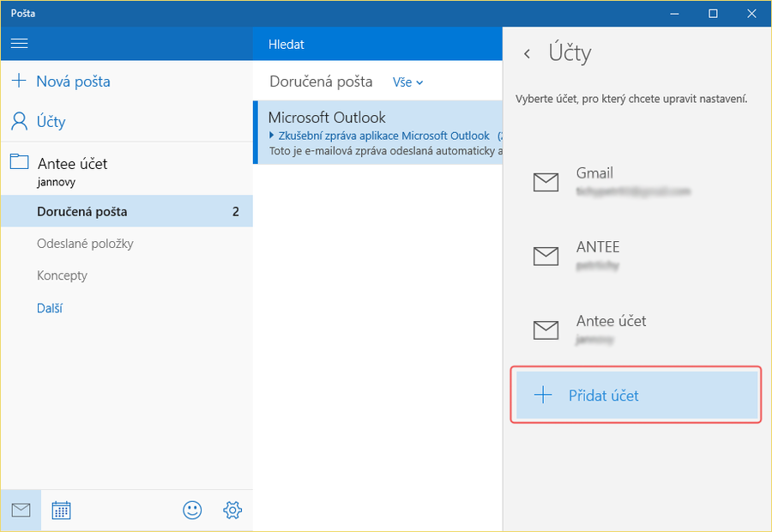Click the Přidat účet button
This screenshot has height=532, width=772.
(636, 396)
